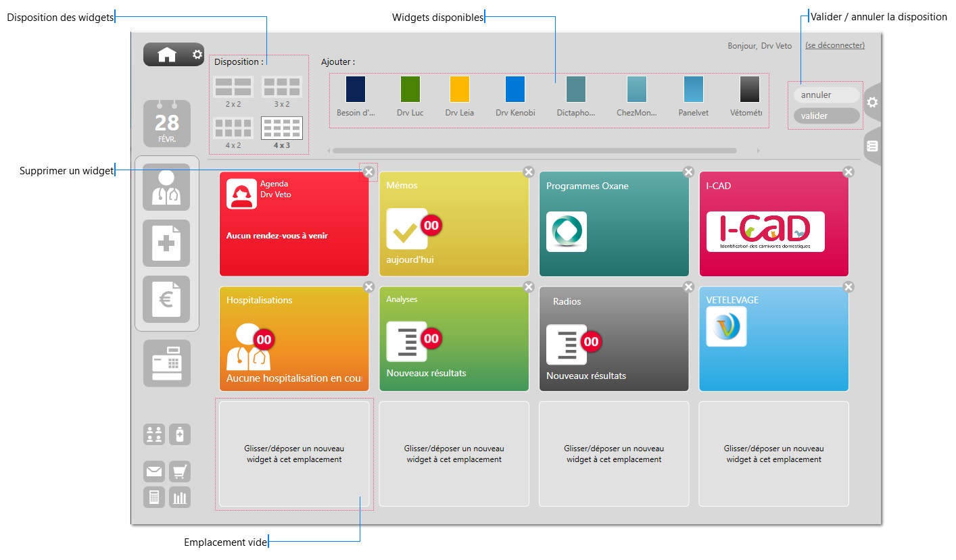Click the Programmes Oxane logo icon
This screenshot has height=560, width=956.
[x=567, y=232]
